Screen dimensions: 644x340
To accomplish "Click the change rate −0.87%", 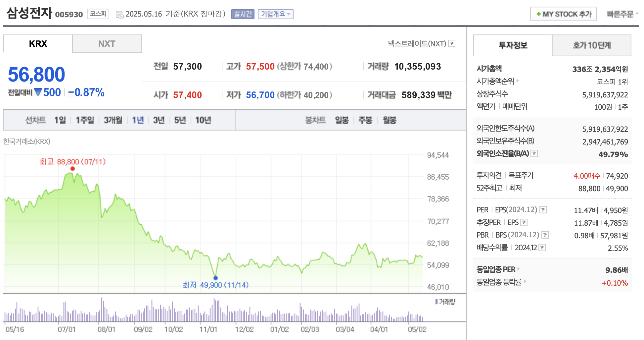I will [86, 92].
